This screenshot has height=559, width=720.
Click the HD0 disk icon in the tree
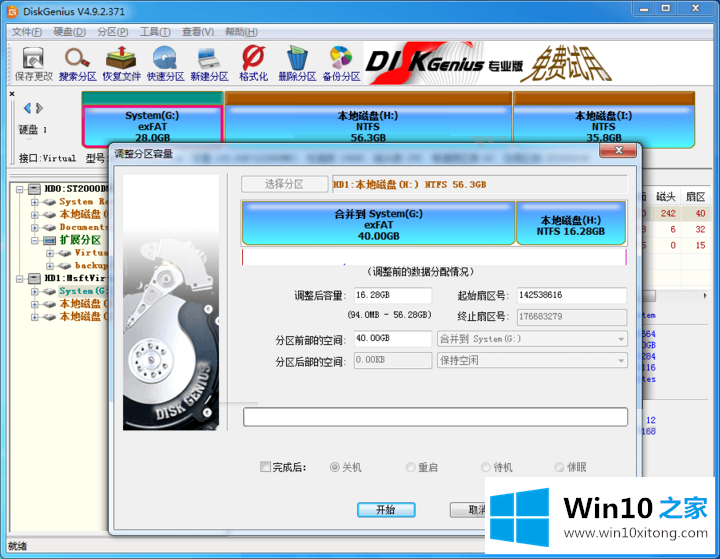[x=34, y=189]
